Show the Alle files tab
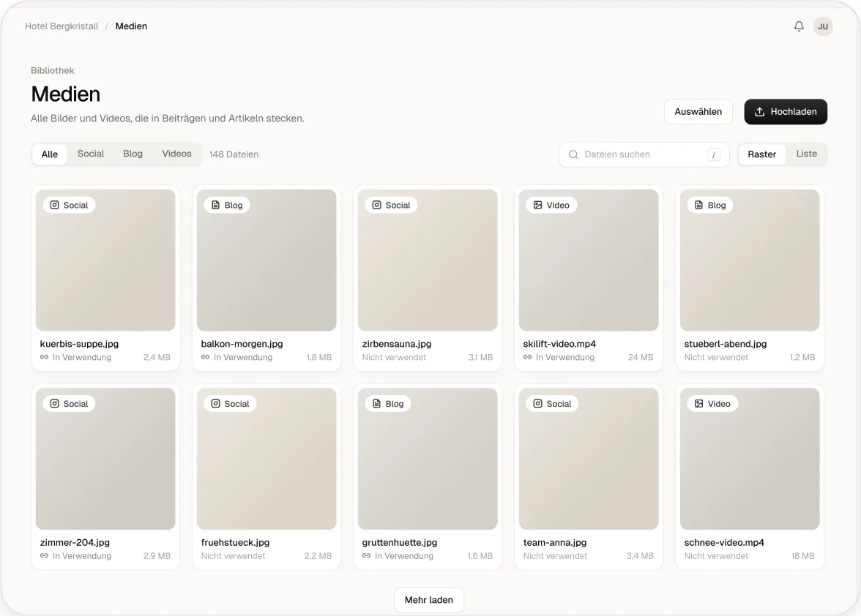The height and width of the screenshot is (616, 861). pyautogui.click(x=50, y=154)
